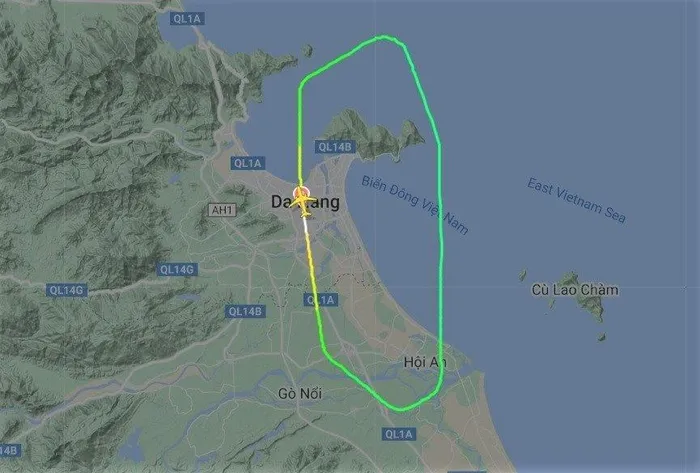Screen dimensions: 700x473
Task: Click the QL1A road shield near top
Action: click(x=188, y=19)
